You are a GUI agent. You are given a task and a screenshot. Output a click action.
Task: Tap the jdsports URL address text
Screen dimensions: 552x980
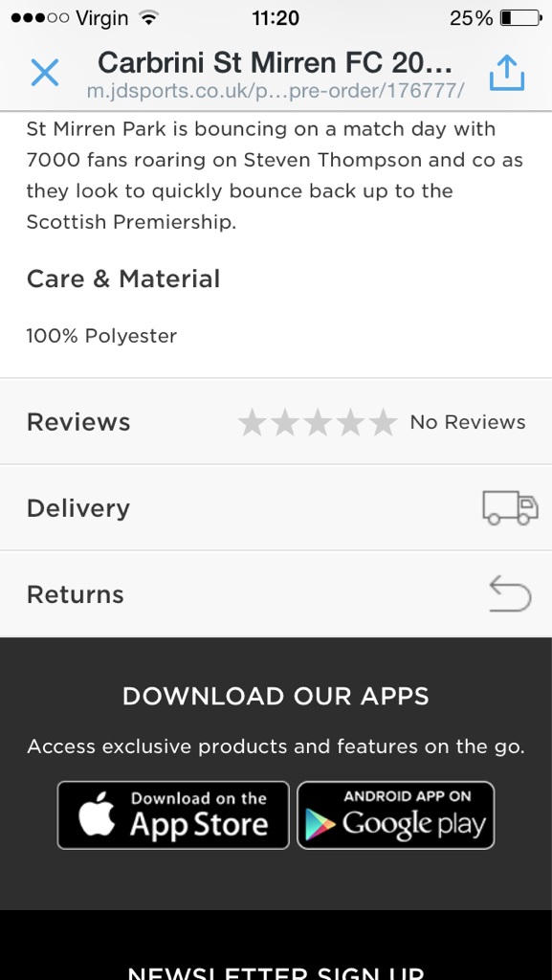276,91
